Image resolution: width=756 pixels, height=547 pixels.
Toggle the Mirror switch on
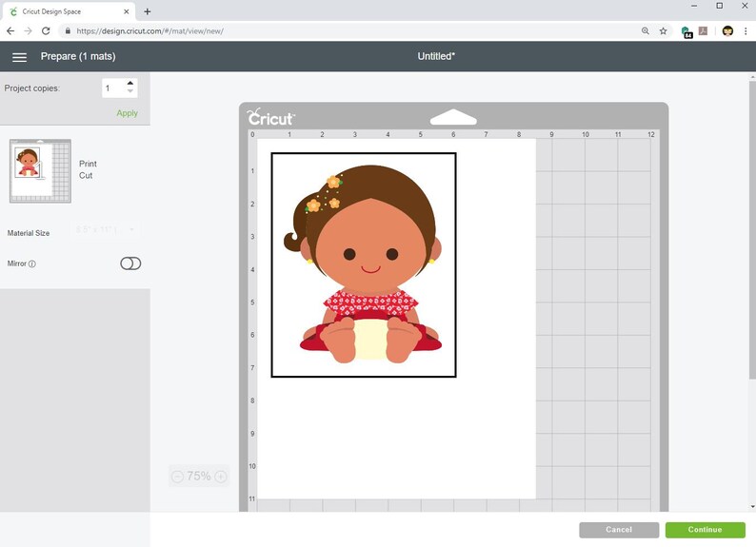[x=130, y=264]
